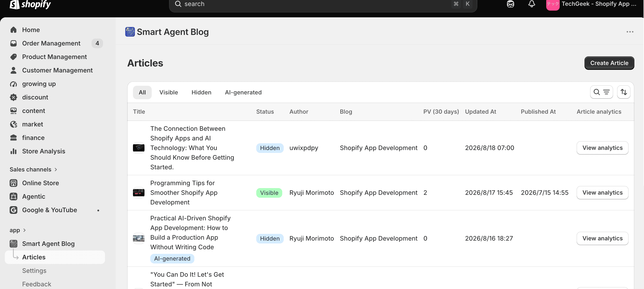Switch to the Visible tab
644x289 pixels.
click(169, 92)
